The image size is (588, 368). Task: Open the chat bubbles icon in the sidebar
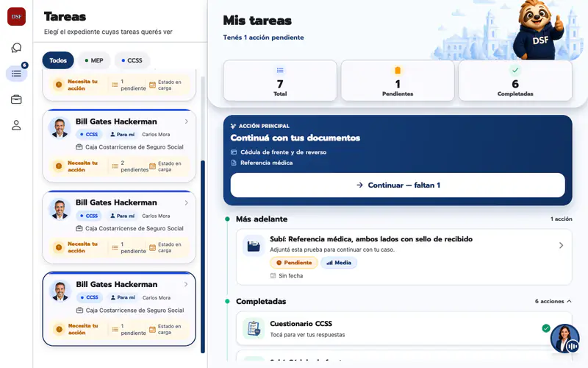16,48
